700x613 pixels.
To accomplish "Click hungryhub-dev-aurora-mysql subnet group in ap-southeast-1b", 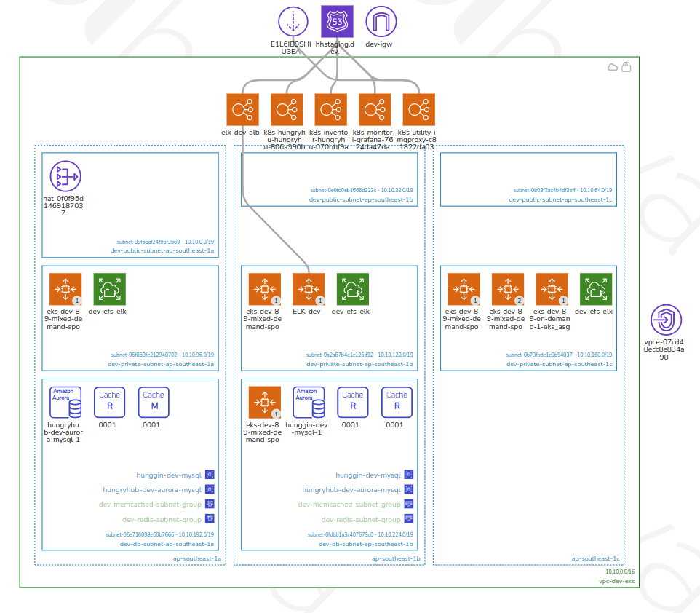I will (351, 490).
